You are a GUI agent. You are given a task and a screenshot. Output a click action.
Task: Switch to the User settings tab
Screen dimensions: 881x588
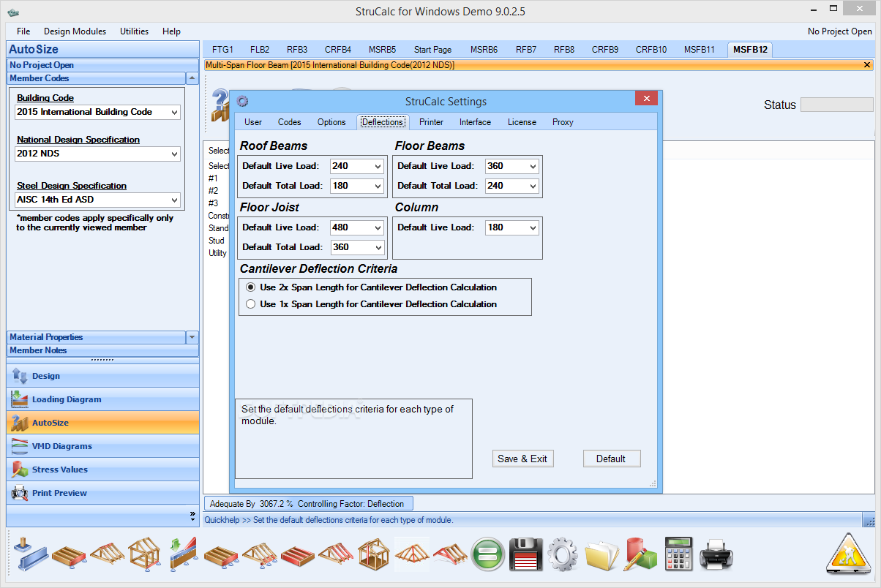pos(253,122)
